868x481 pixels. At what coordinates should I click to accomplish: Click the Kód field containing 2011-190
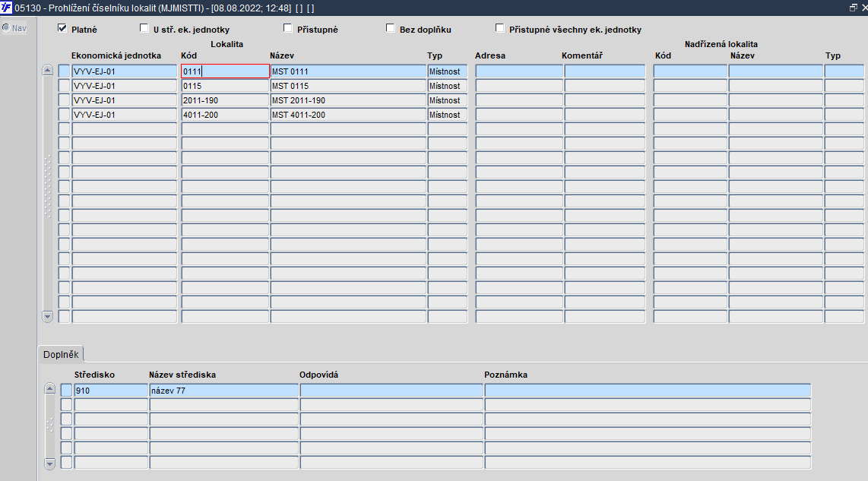click(x=225, y=100)
